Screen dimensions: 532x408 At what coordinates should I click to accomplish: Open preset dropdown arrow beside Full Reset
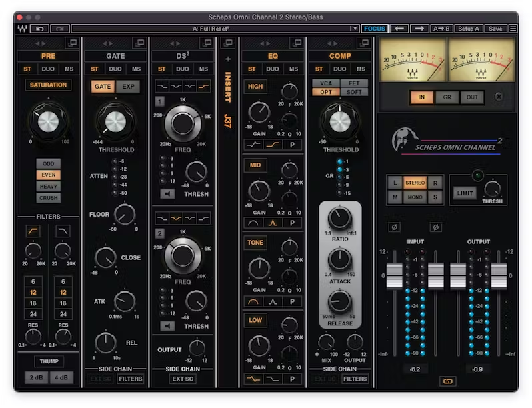point(355,29)
